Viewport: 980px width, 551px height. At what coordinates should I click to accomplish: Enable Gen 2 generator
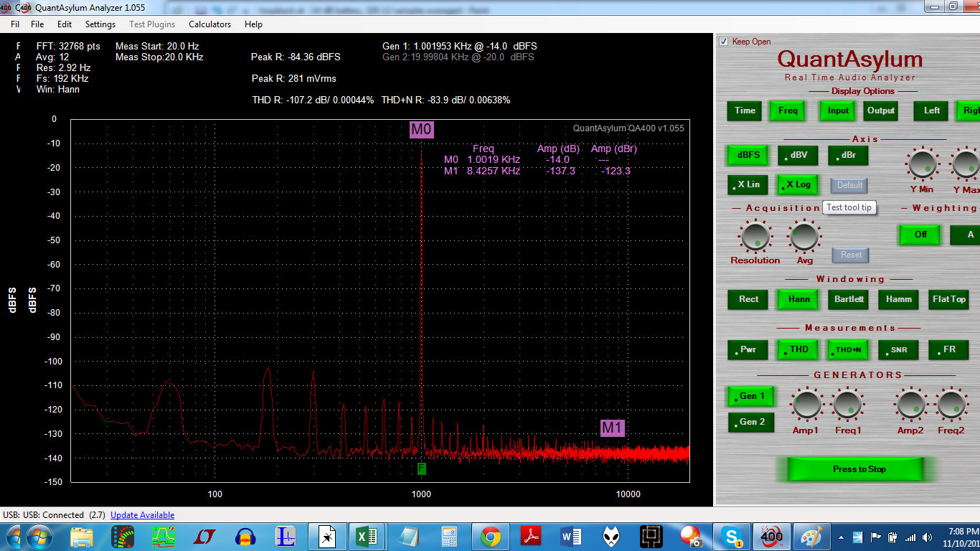[751, 422]
